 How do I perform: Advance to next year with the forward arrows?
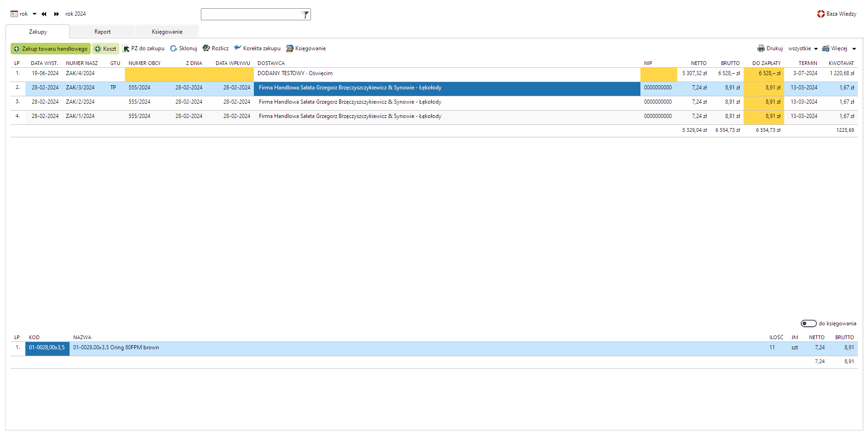tap(57, 14)
